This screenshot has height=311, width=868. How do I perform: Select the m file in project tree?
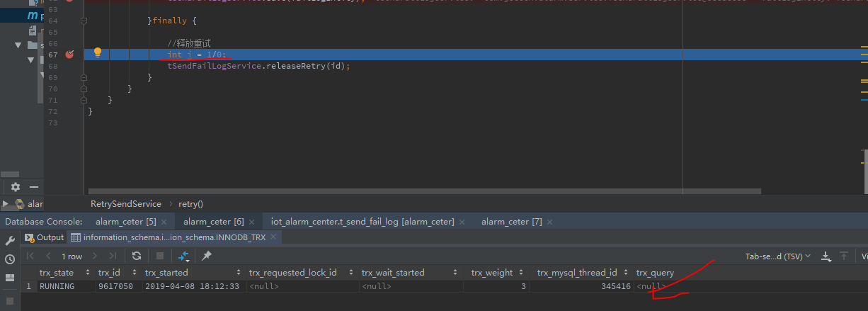point(33,16)
